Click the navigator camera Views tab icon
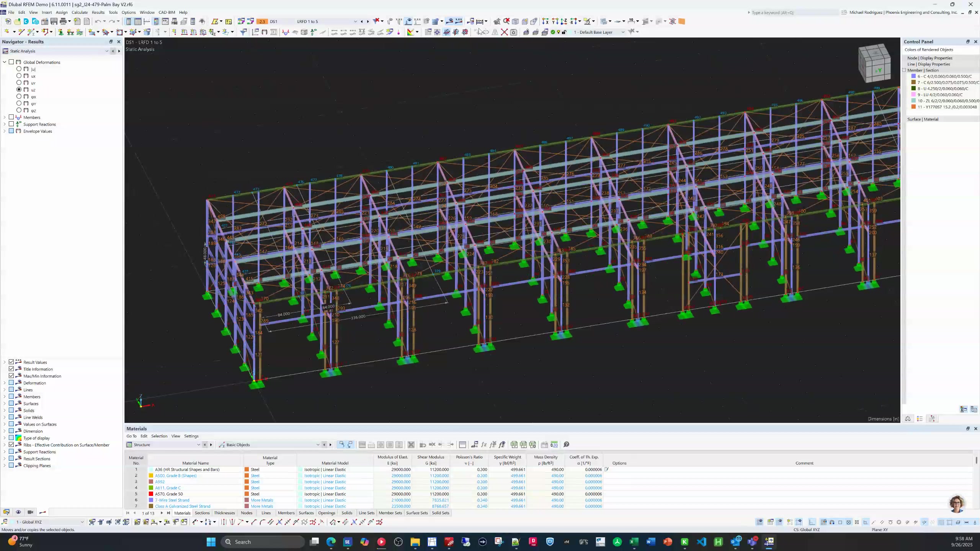 30,512
